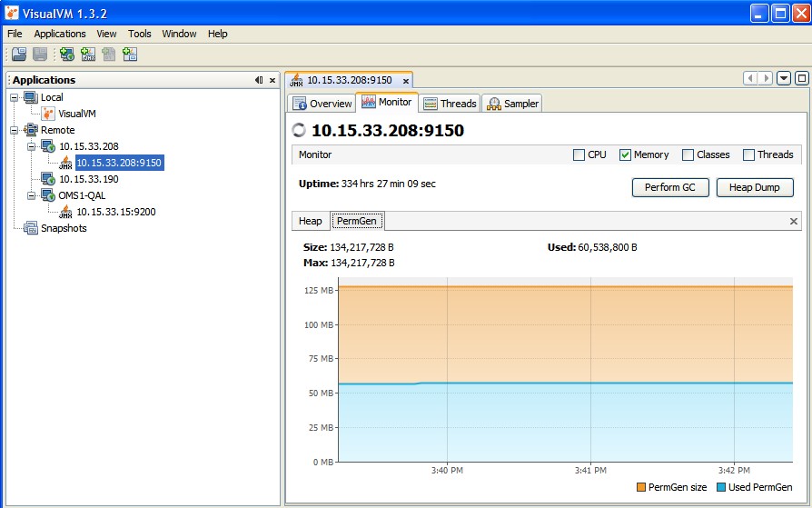812x508 pixels.
Task: Click the Local computer icon in the tree
Action: point(31,97)
